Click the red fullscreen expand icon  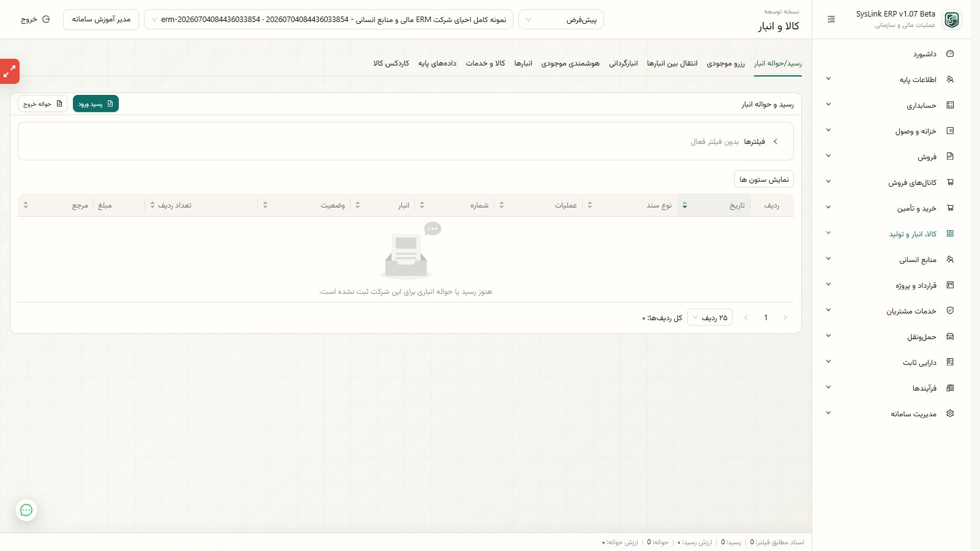10,72
